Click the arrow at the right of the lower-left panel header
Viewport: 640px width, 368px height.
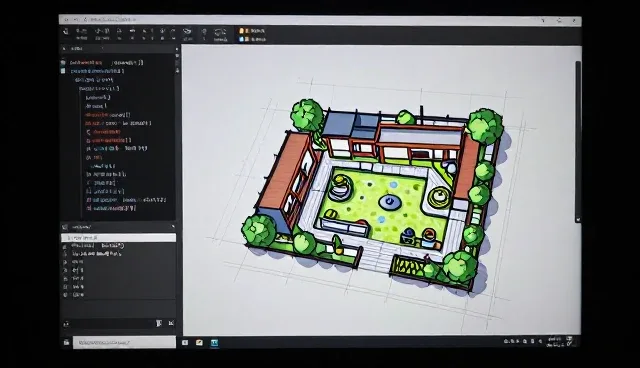click(173, 226)
